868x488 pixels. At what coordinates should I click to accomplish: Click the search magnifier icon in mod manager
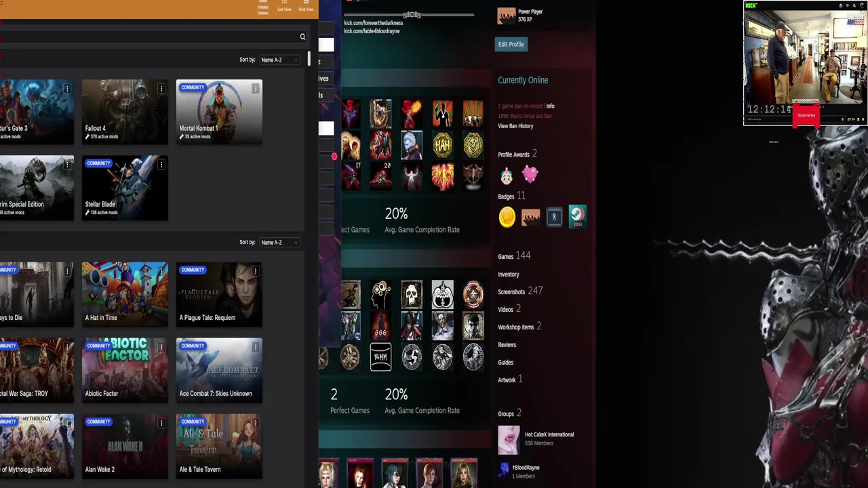pyautogui.click(x=302, y=37)
